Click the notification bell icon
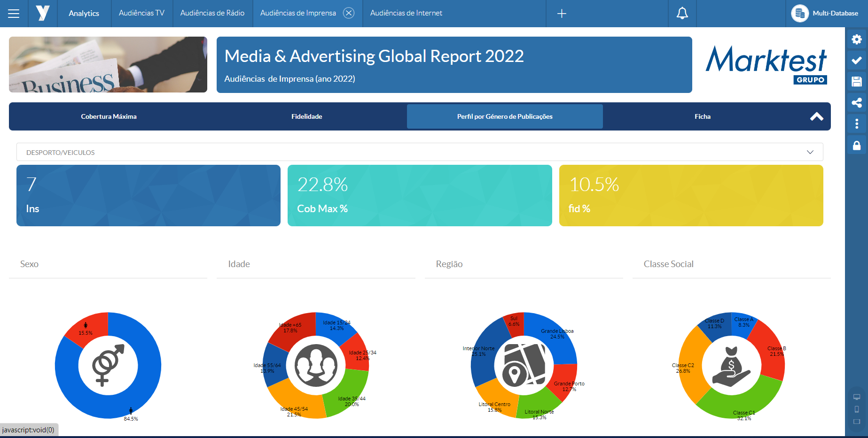This screenshot has height=438, width=868. (682, 14)
